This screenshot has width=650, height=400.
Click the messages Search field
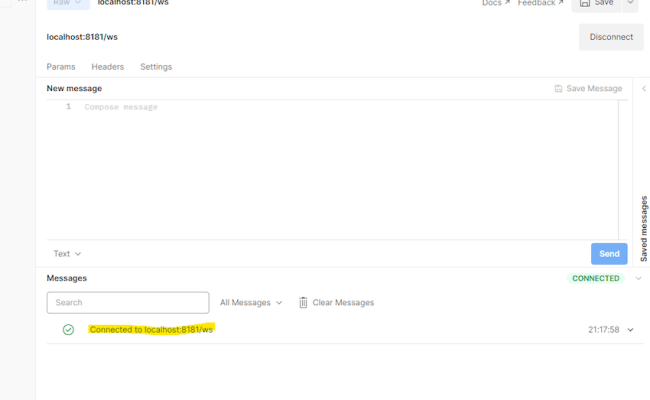128,303
